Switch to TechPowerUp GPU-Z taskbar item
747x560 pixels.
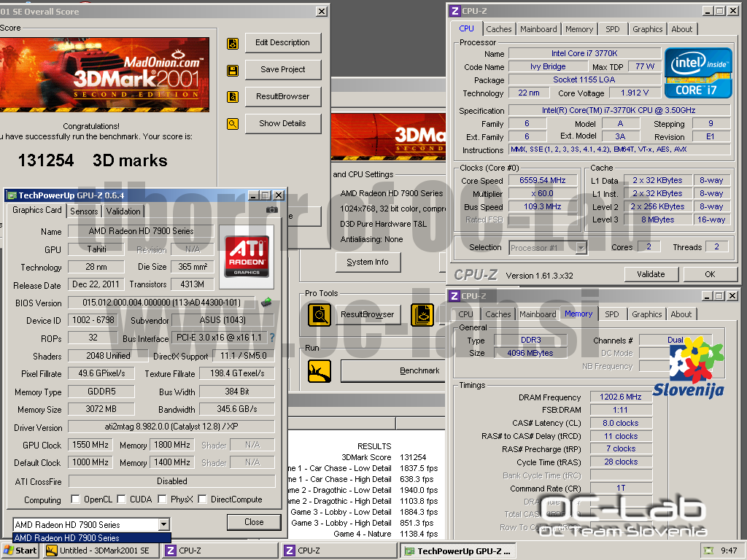[457, 551]
